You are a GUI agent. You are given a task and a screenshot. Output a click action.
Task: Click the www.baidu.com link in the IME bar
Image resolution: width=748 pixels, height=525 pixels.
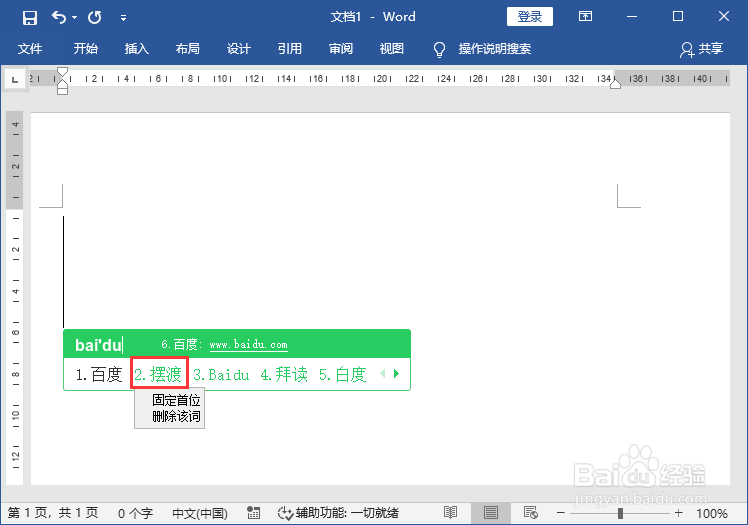249,345
